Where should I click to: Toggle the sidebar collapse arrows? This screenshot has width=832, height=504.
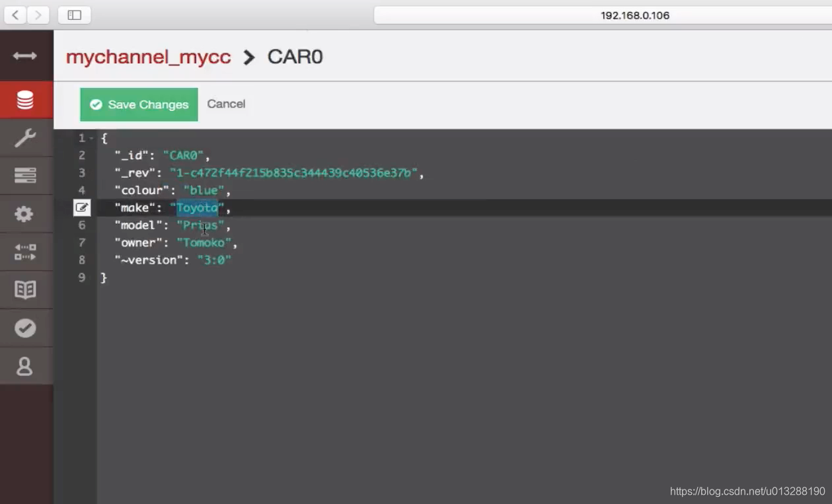tap(26, 55)
